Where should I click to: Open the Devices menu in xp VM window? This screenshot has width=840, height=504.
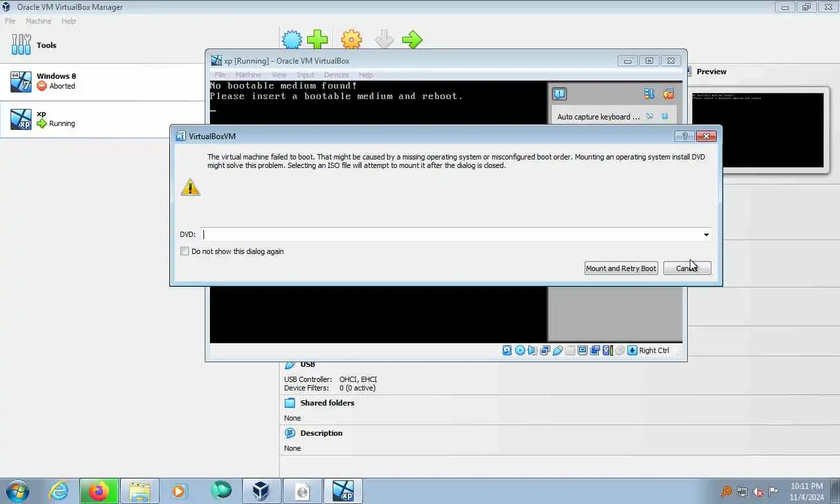coord(336,75)
